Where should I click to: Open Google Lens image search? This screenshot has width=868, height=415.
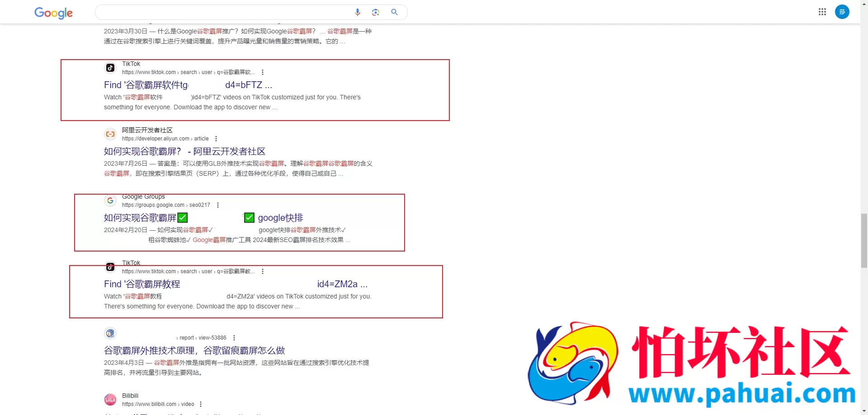coord(376,12)
